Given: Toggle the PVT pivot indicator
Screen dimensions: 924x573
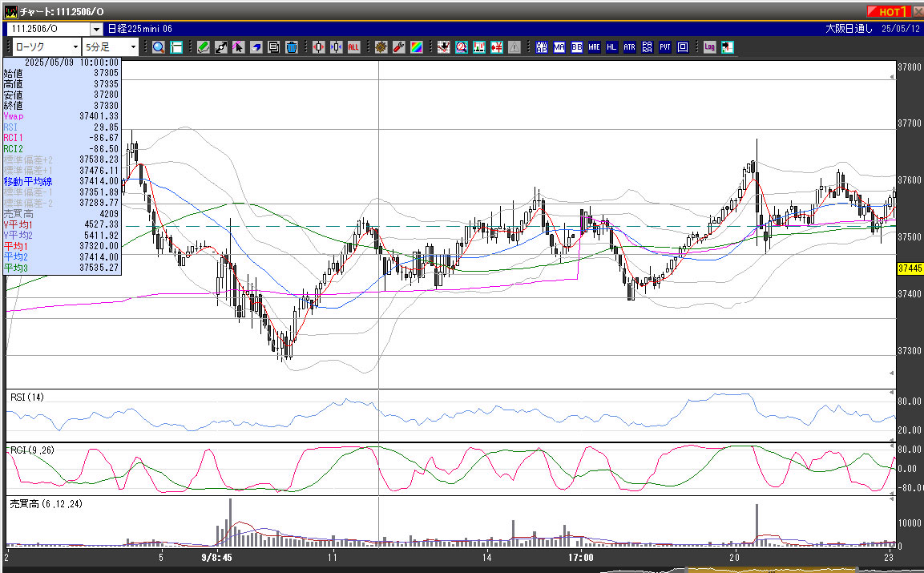Looking at the screenshot, I should [664, 47].
